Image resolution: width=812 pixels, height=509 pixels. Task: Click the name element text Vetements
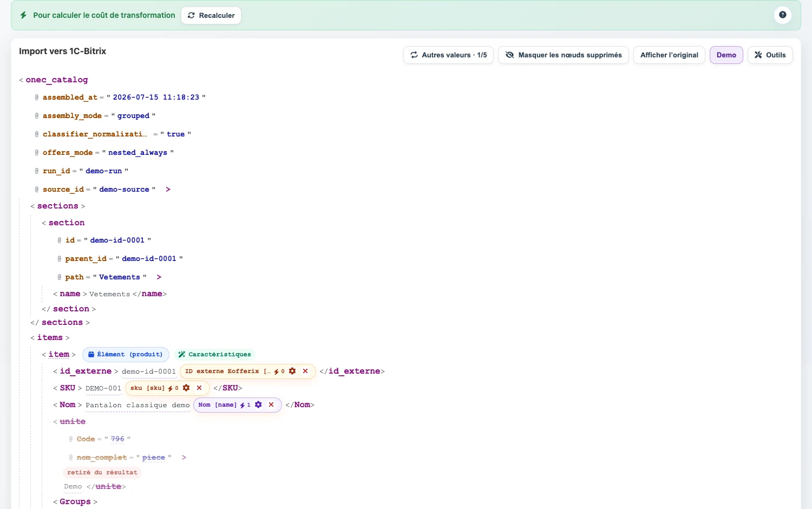tap(110, 294)
